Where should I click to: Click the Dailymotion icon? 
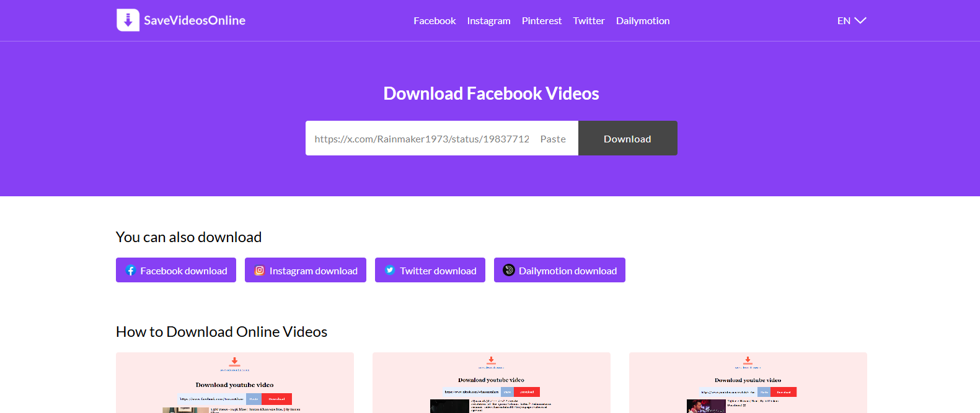(509, 270)
